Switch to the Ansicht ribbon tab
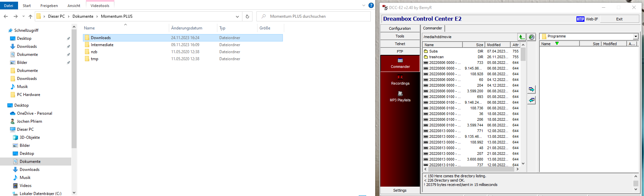Image resolution: width=644 pixels, height=196 pixels. pyautogui.click(x=74, y=6)
